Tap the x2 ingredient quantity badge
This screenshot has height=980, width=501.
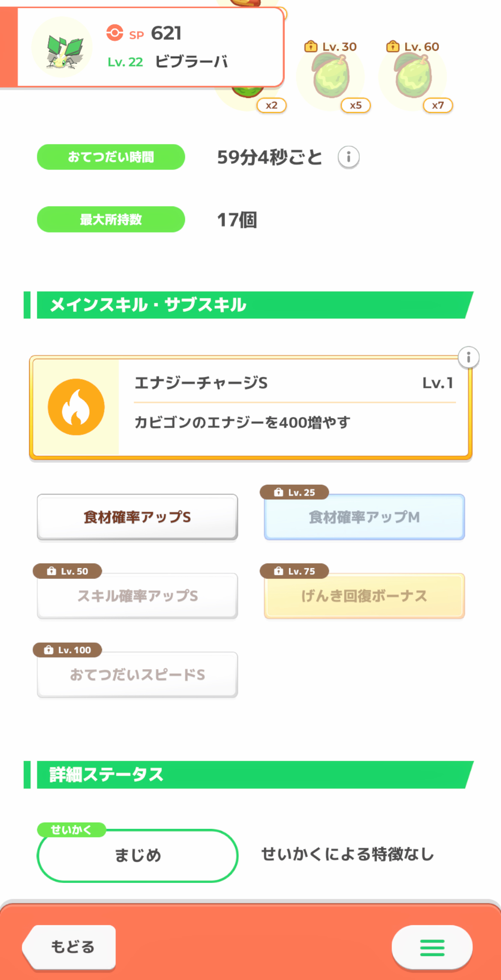[271, 105]
